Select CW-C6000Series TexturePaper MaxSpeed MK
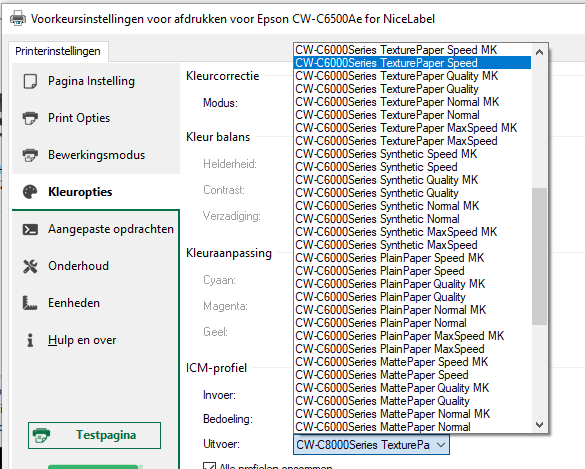The height and width of the screenshot is (469, 585). [413, 128]
